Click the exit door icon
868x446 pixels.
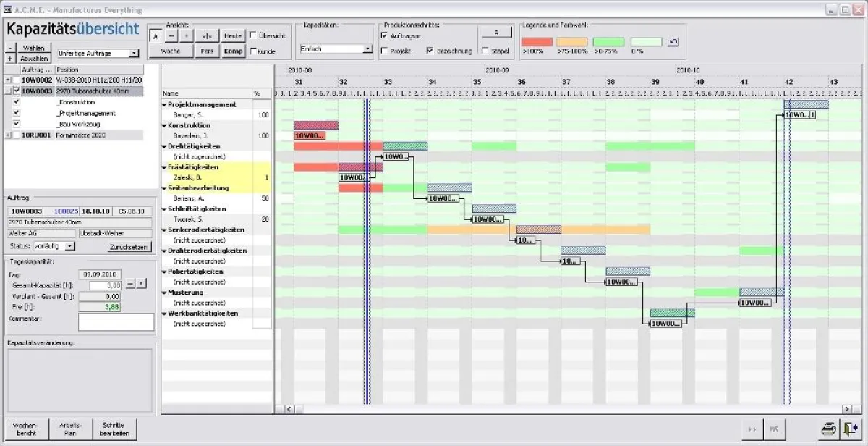851,429
